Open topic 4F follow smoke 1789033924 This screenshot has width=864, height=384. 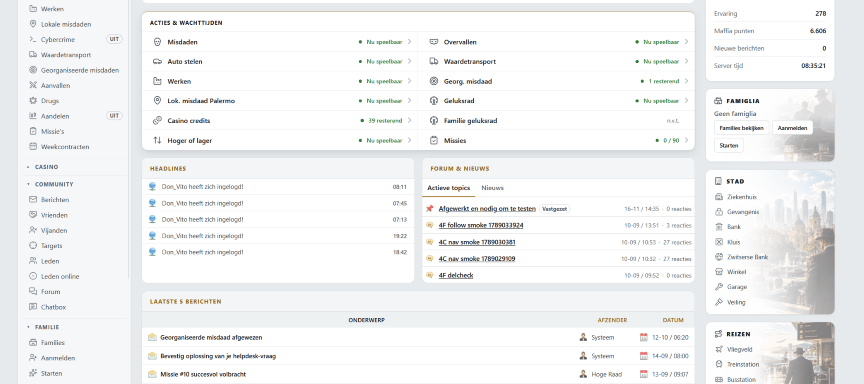[x=481, y=225]
